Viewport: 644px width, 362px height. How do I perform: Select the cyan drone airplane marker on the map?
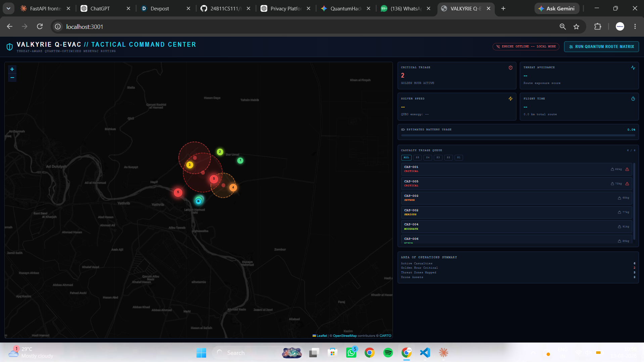[x=198, y=201]
